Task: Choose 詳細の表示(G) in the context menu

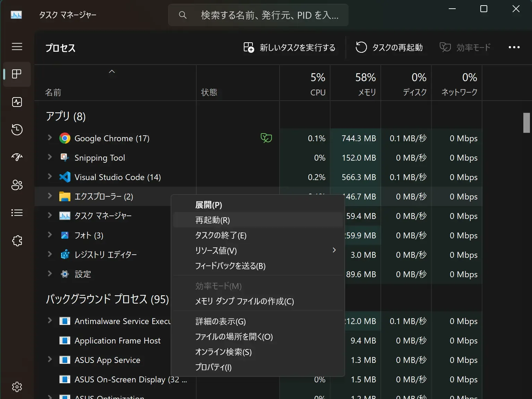Action: 258,322
